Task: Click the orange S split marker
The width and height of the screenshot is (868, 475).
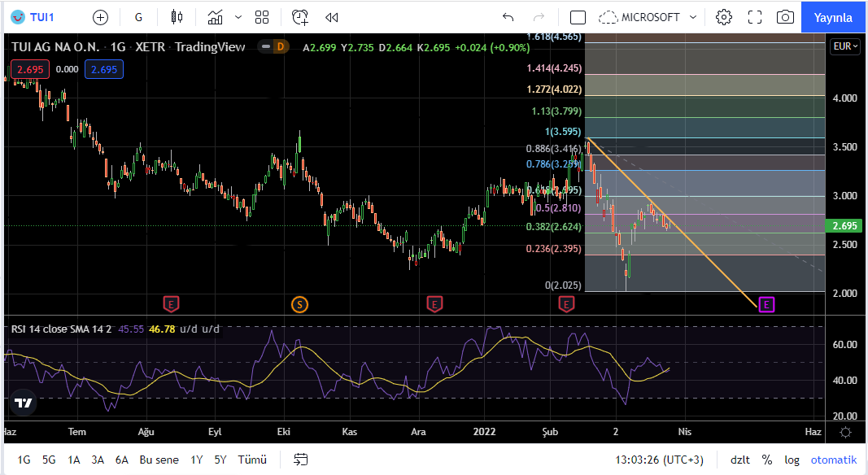Action: point(299,304)
